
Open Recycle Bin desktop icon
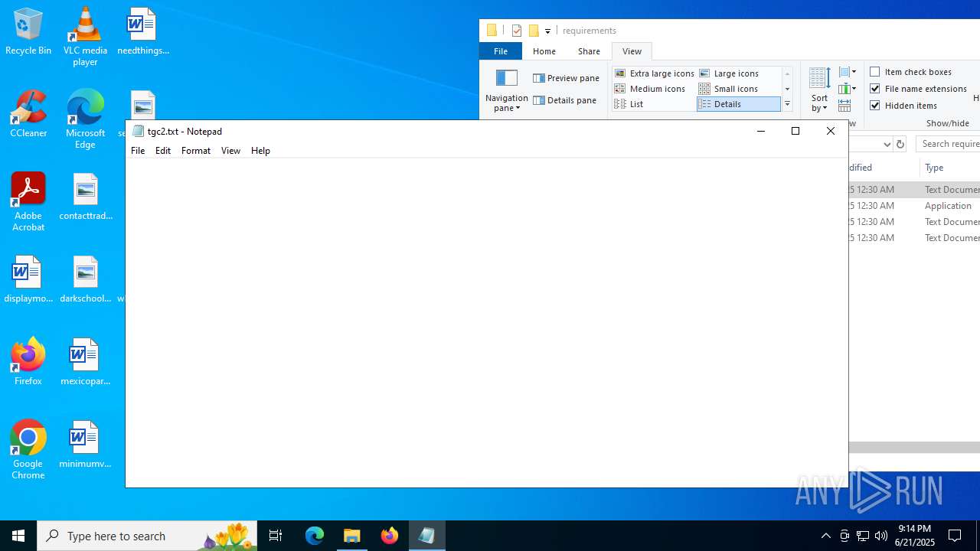click(28, 31)
